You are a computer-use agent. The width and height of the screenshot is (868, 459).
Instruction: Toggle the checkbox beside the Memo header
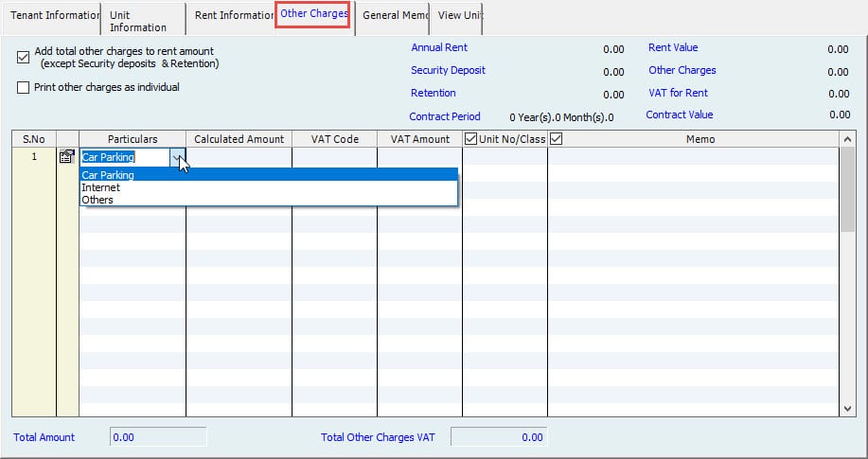coord(556,139)
